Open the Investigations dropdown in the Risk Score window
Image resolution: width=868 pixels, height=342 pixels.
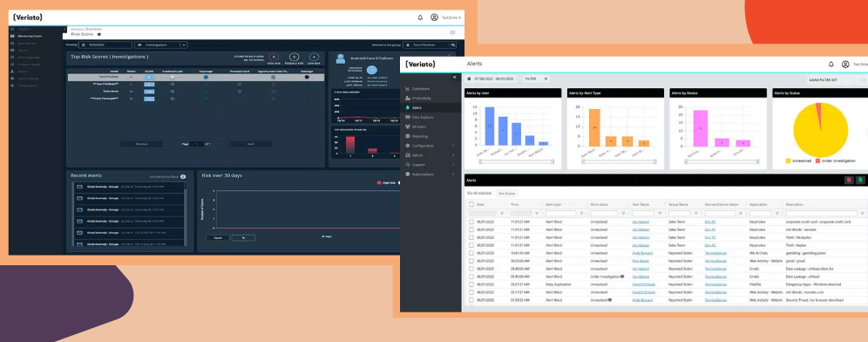coord(161,44)
